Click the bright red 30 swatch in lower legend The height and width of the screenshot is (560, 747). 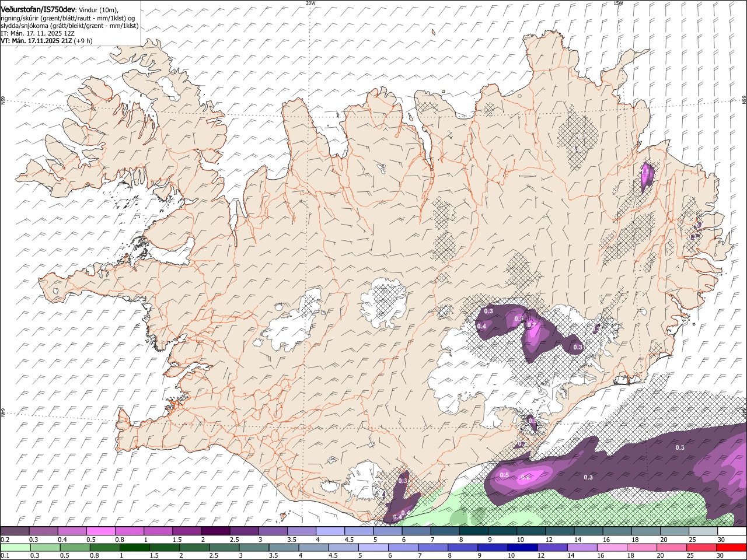[x=731, y=547]
